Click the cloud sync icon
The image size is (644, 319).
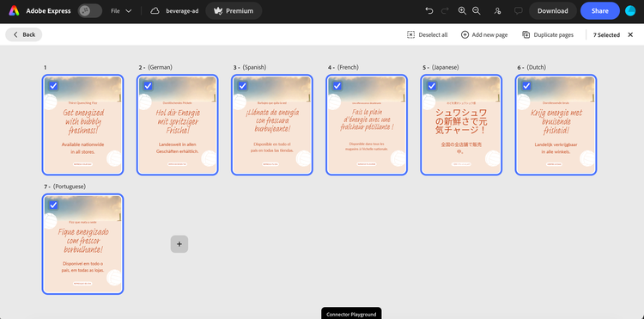[155, 11]
